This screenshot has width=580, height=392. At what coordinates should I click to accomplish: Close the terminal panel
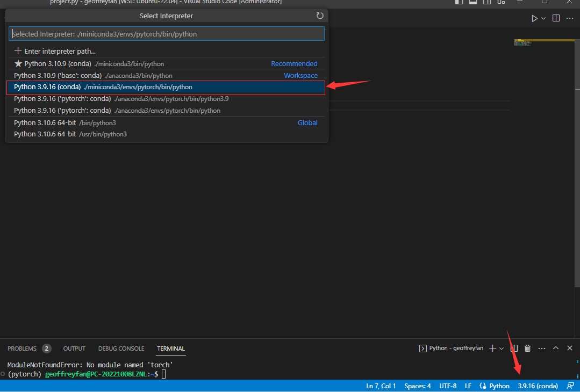(570, 349)
